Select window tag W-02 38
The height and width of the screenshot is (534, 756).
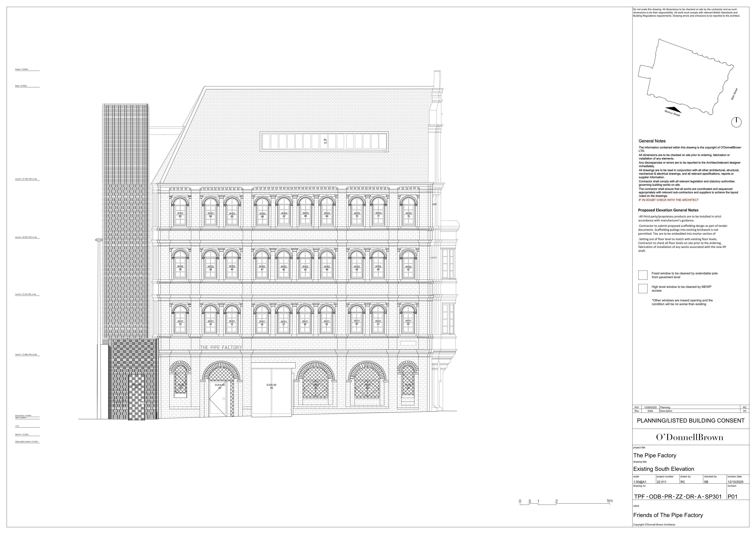[180, 268]
